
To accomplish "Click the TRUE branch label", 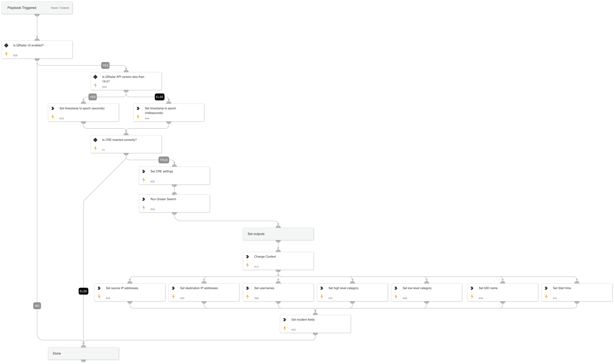I will pos(164,160).
